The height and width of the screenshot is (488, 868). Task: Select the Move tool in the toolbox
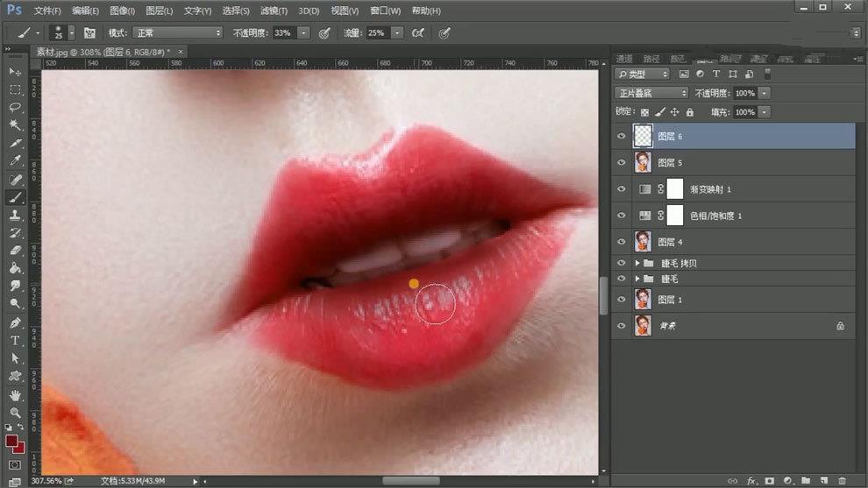pyautogui.click(x=15, y=71)
